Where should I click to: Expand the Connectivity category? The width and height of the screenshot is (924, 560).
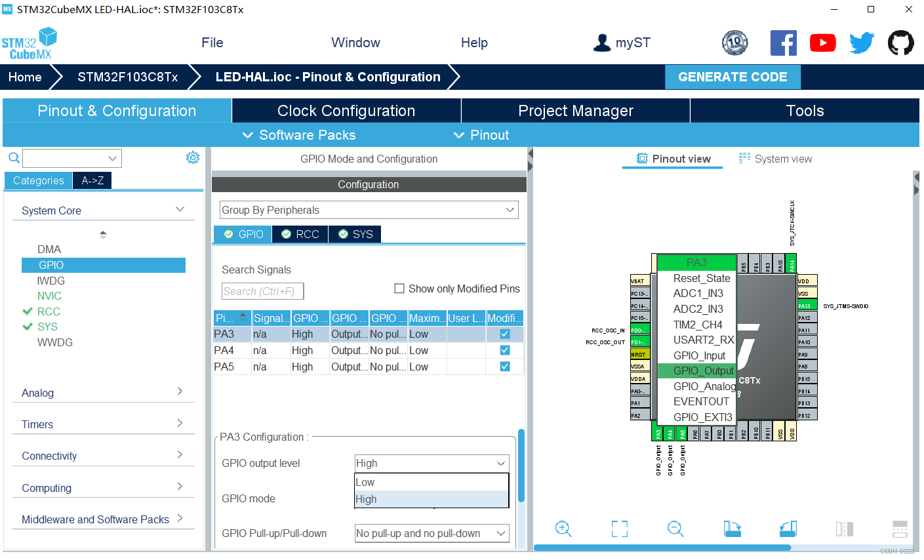point(180,454)
